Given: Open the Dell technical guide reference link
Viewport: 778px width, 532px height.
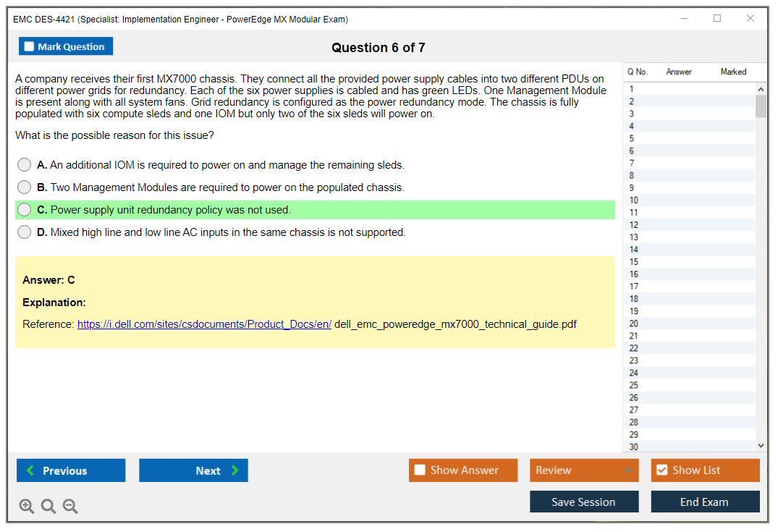Looking at the screenshot, I should point(204,324).
